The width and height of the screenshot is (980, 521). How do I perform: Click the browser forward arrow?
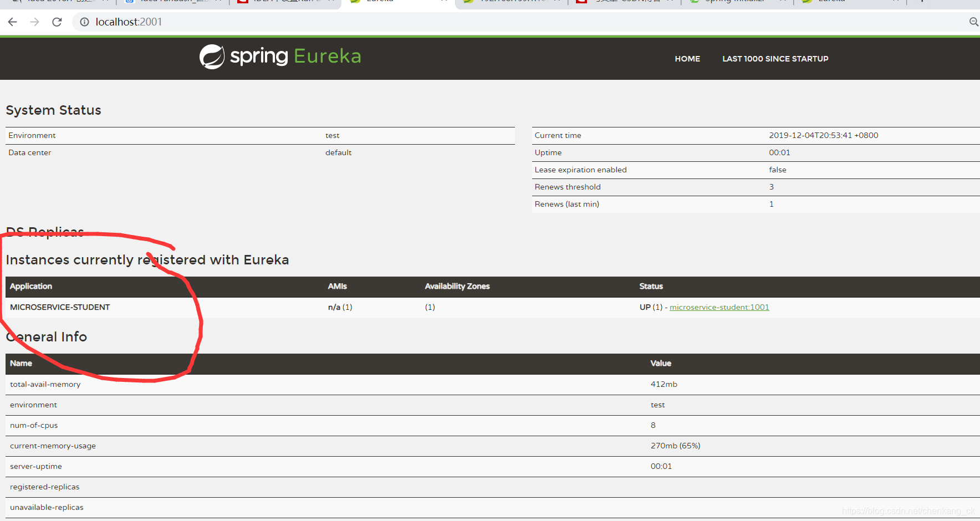click(x=35, y=22)
